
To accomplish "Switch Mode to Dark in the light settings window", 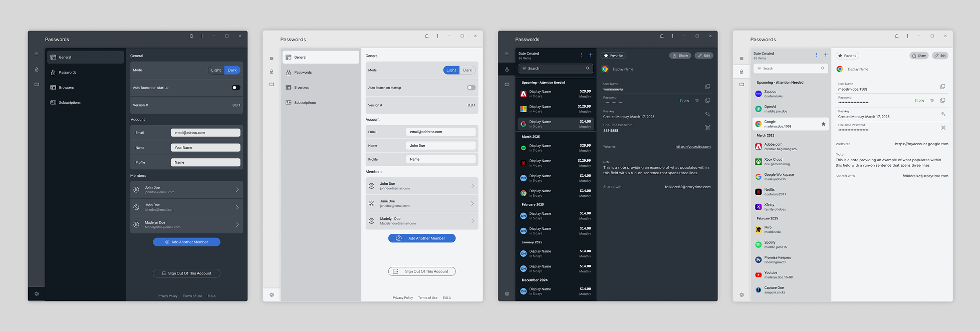I will pos(467,70).
